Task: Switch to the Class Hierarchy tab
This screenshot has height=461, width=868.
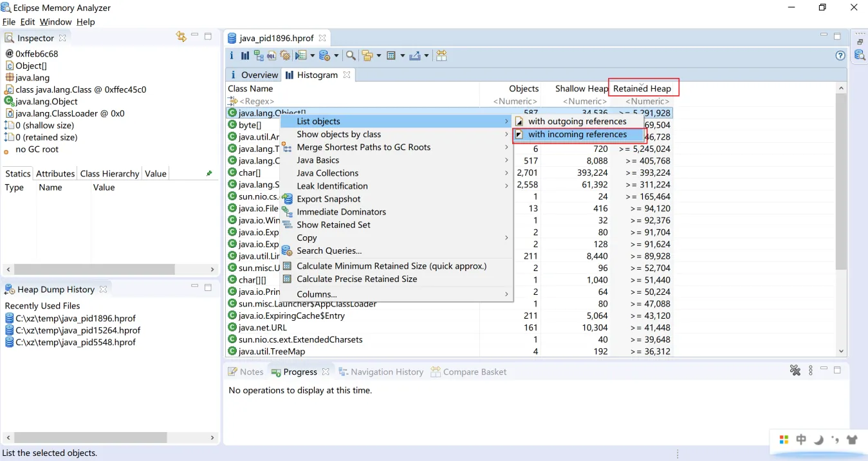Action: 109,174
